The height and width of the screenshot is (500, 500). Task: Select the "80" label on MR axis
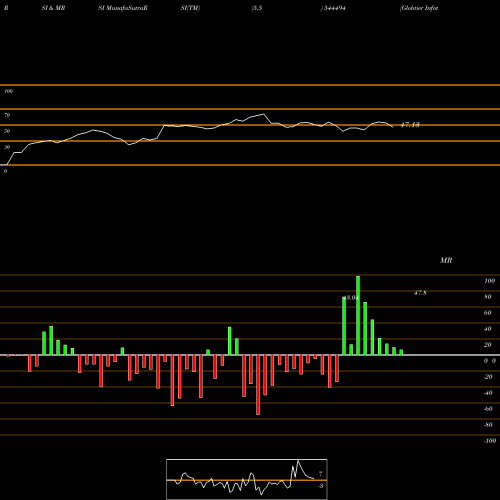click(488, 297)
